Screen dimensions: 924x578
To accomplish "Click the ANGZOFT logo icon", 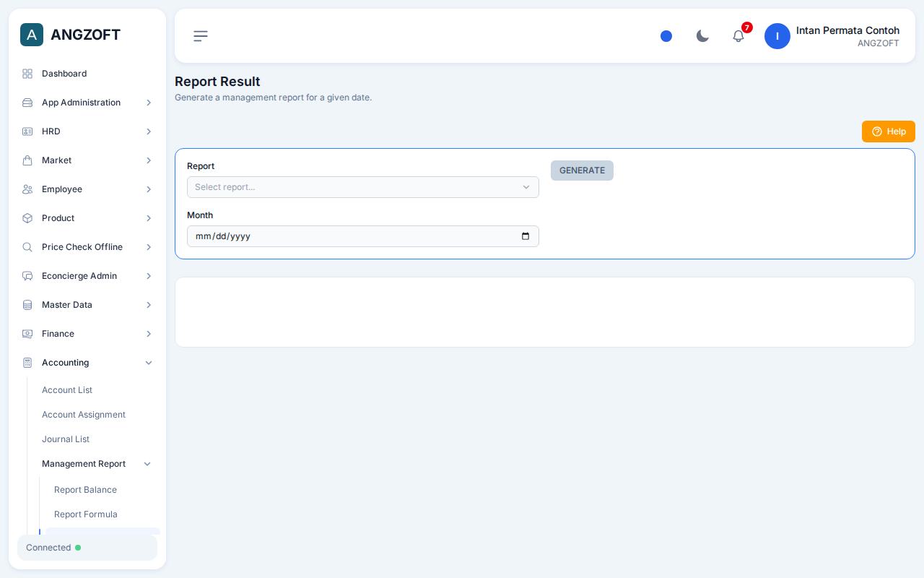I will (x=32, y=35).
